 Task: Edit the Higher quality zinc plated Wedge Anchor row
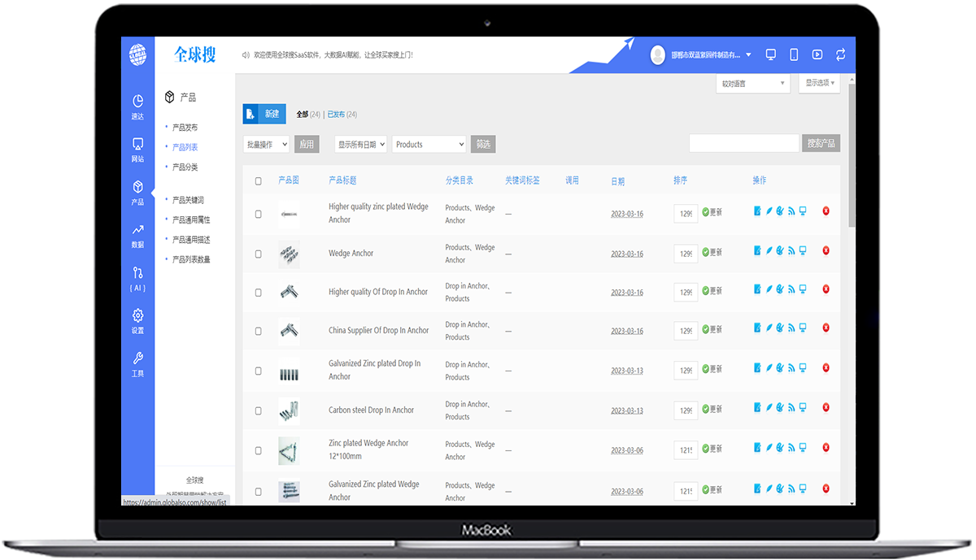[x=758, y=211]
